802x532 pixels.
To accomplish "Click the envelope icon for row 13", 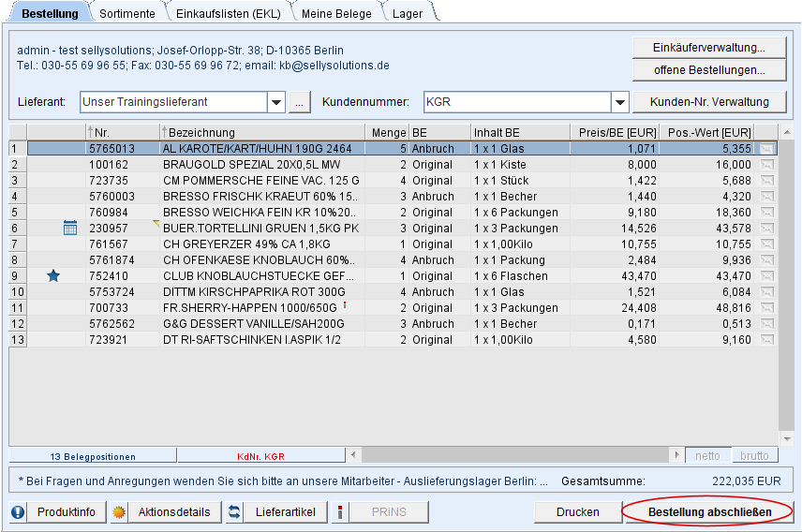I will [767, 340].
